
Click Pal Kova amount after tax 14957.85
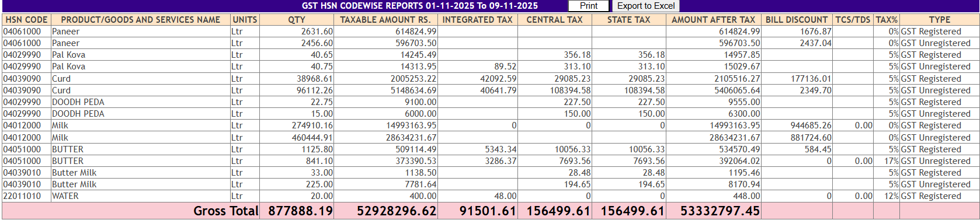click(742, 55)
